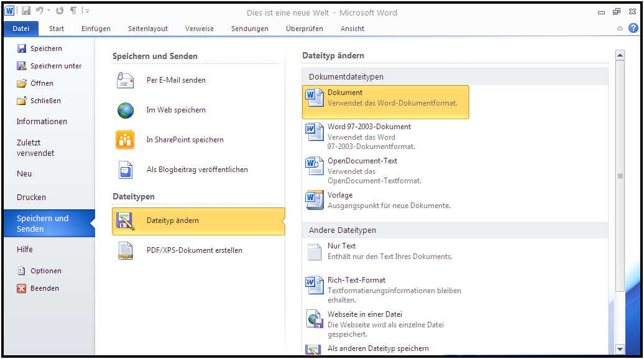Switch to the Sendungen tab
This screenshot has width=644, height=359.
(x=250, y=29)
